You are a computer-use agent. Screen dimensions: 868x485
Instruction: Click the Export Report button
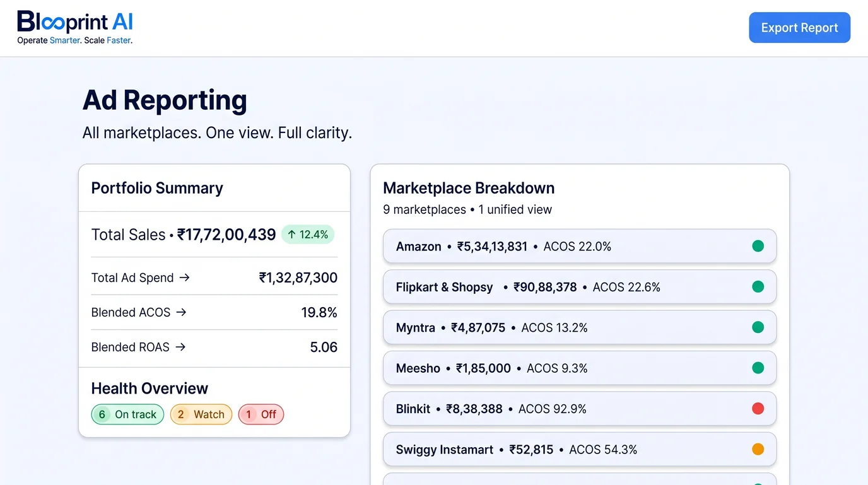[x=799, y=28]
